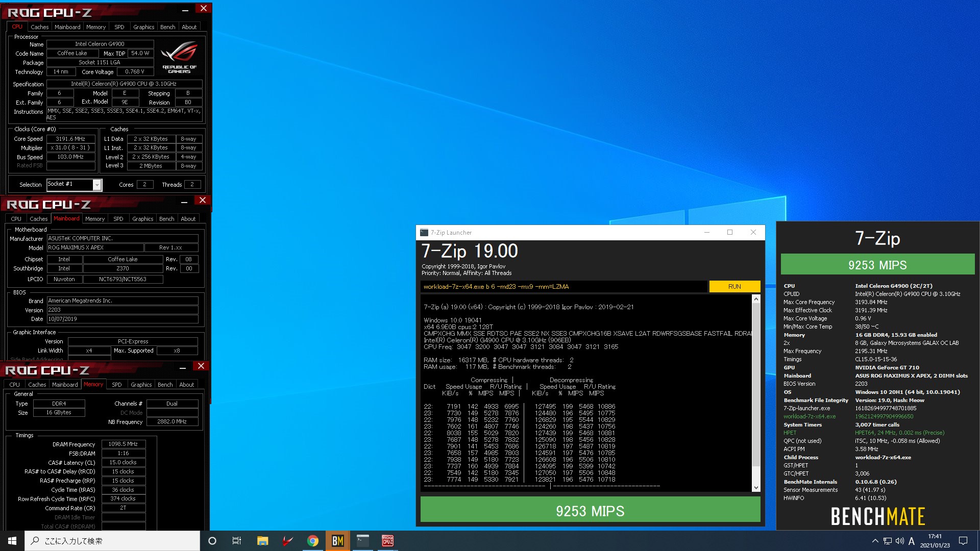
Task: Select CPU tab in middle CPU-Z window
Action: [16, 219]
